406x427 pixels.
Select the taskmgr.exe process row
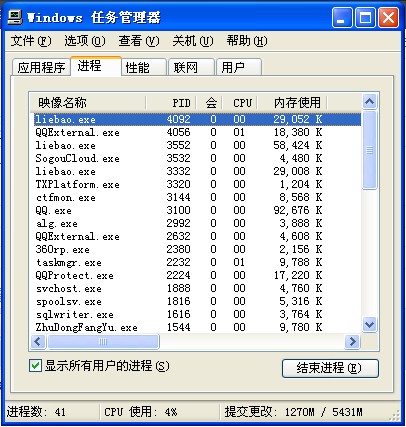click(198, 262)
